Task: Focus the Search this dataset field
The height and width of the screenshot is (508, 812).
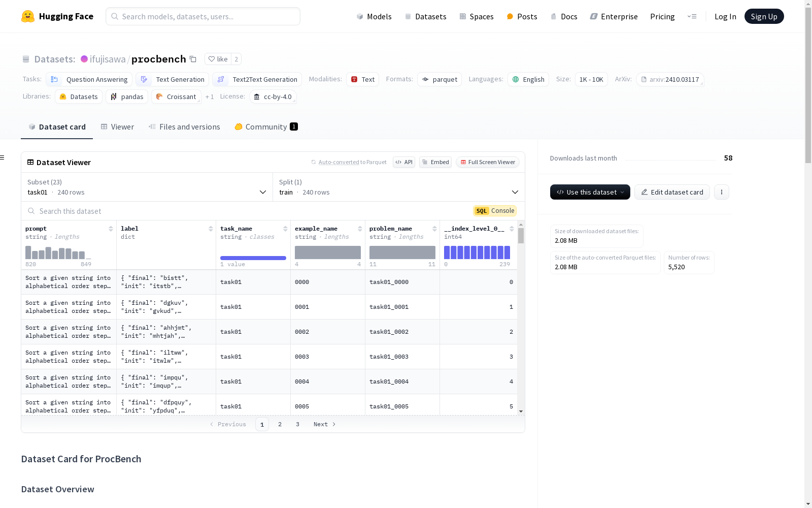Action: (x=249, y=211)
